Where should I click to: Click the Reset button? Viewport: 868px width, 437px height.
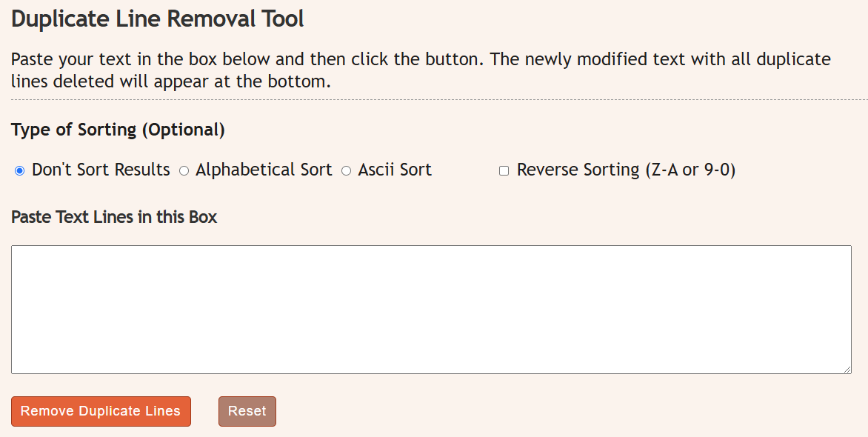coord(247,412)
